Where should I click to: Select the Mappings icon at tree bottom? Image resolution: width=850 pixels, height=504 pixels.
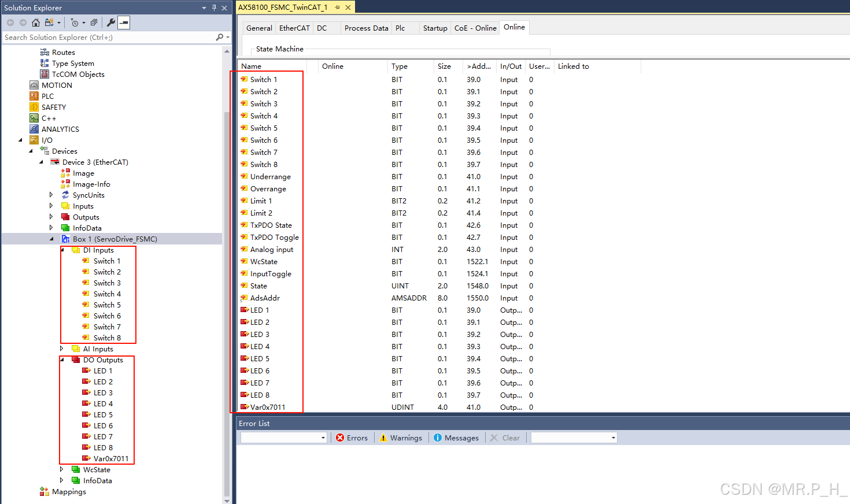pyautogui.click(x=45, y=491)
